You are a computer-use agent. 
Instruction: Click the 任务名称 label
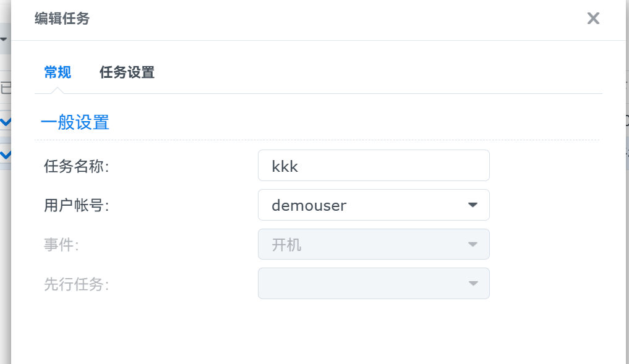tap(76, 166)
